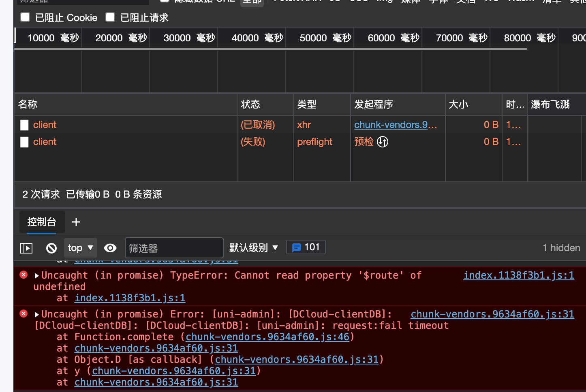Expand the Uncaught TypeError $route message
This screenshot has width=586, height=392.
(x=37, y=276)
